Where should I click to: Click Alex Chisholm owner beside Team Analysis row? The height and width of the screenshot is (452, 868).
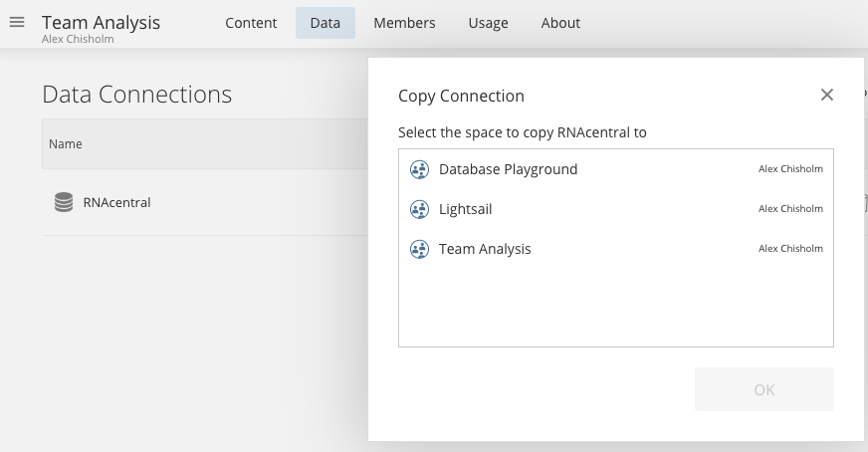(x=790, y=249)
